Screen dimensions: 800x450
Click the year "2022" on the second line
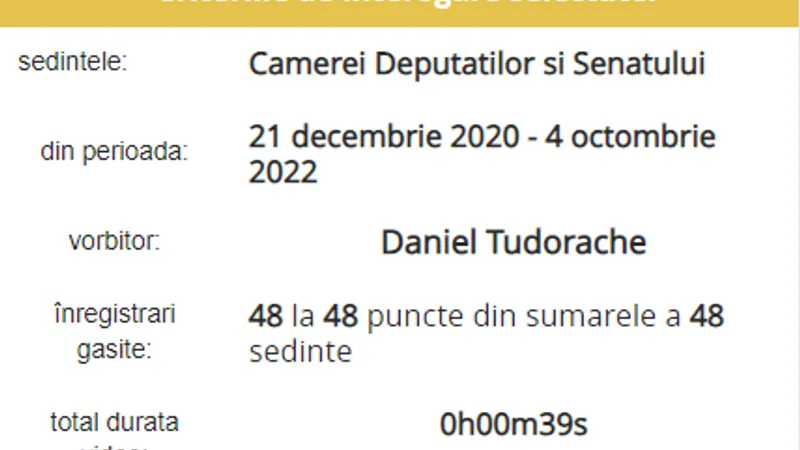click(283, 172)
